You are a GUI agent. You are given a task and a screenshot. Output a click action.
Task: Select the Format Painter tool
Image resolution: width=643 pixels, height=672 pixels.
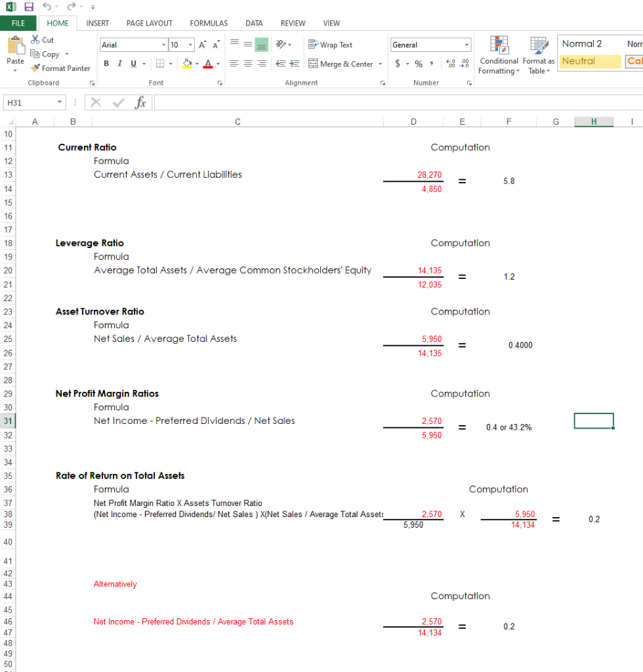pos(60,68)
